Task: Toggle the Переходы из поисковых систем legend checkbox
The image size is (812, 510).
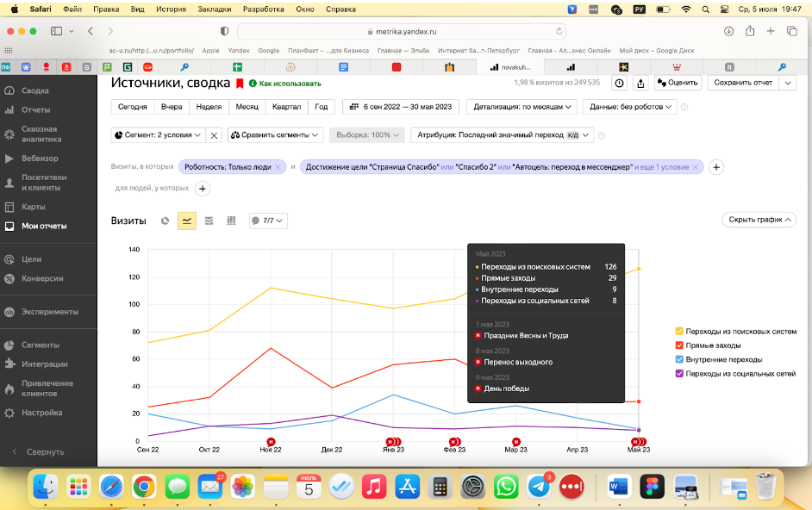Action: [x=679, y=331]
